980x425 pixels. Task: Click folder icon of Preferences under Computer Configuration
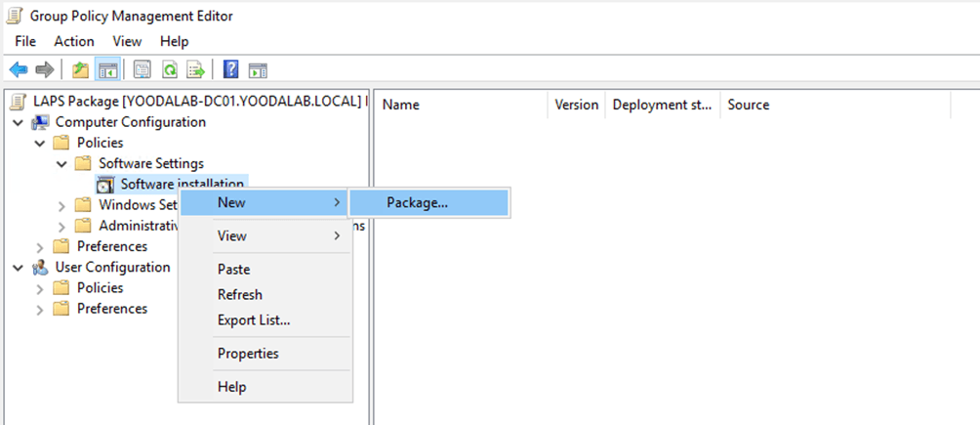tap(61, 246)
